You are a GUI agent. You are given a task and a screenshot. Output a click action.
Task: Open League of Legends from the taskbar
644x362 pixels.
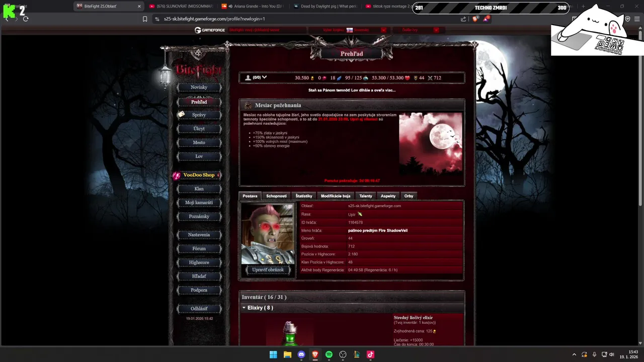[x=357, y=354]
